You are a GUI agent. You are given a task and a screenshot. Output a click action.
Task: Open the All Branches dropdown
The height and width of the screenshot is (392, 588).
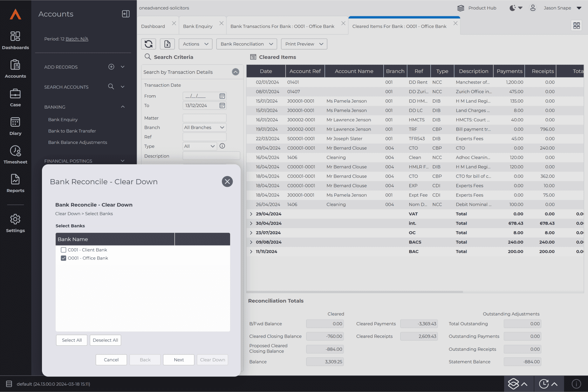pos(204,127)
